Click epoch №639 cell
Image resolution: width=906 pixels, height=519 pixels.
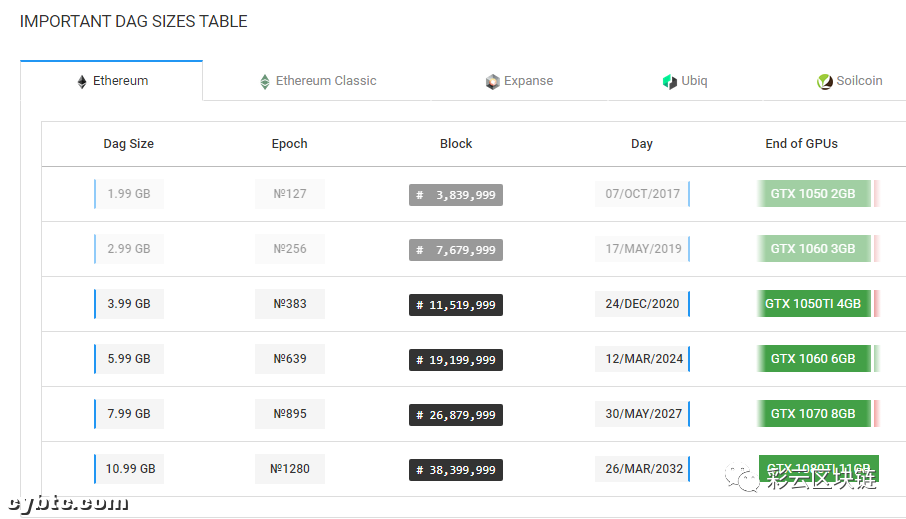point(290,359)
